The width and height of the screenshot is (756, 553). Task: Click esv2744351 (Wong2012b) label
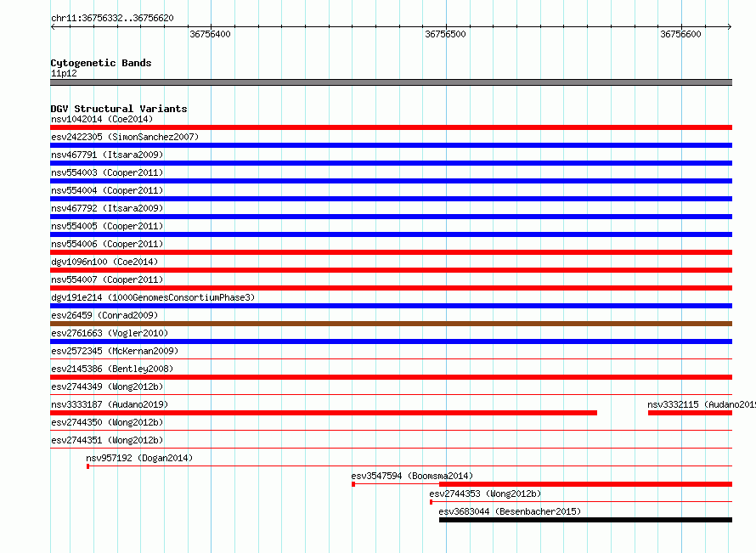pyautogui.click(x=107, y=440)
